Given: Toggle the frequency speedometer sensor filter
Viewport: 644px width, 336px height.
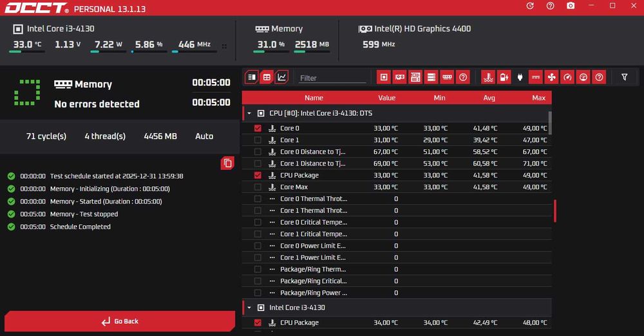Looking at the screenshot, I should point(567,77).
